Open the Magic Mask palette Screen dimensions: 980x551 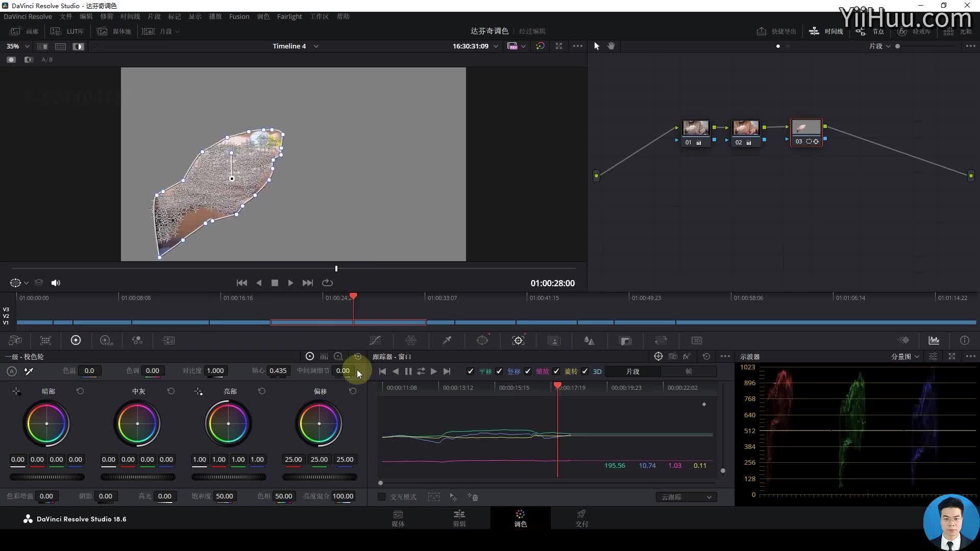click(x=554, y=340)
